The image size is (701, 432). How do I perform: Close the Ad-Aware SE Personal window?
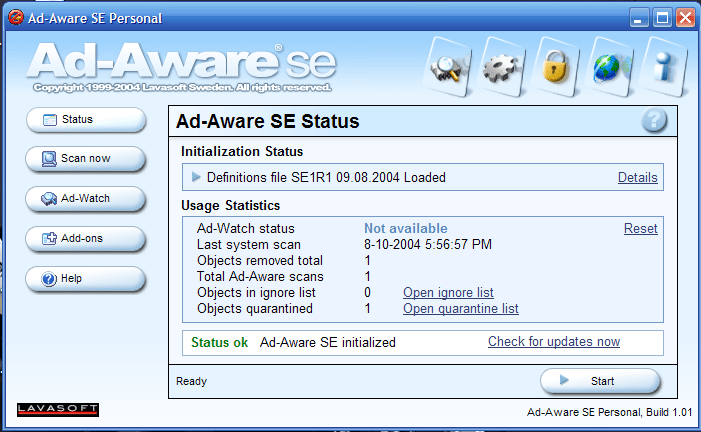[x=685, y=18]
